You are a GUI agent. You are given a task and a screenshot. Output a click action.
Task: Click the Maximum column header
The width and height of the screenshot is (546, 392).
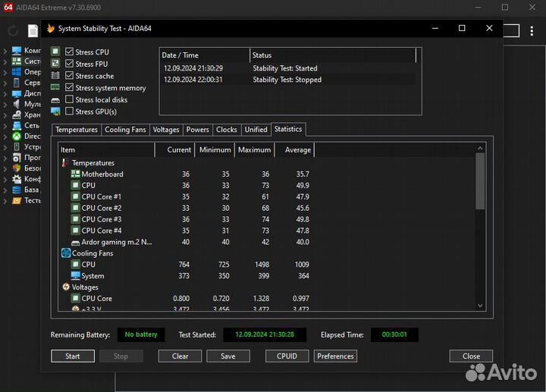click(255, 149)
